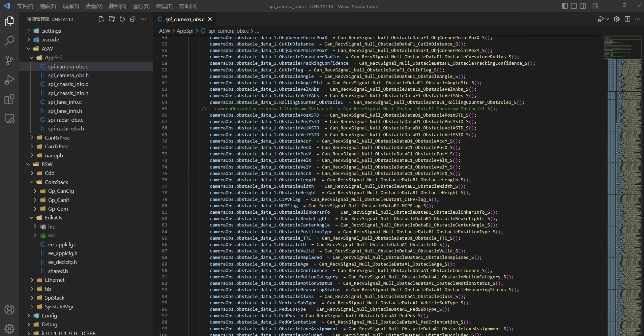The image size is (644, 336).
Task: Open Customize Layout button
Action: pyautogui.click(x=595, y=6)
